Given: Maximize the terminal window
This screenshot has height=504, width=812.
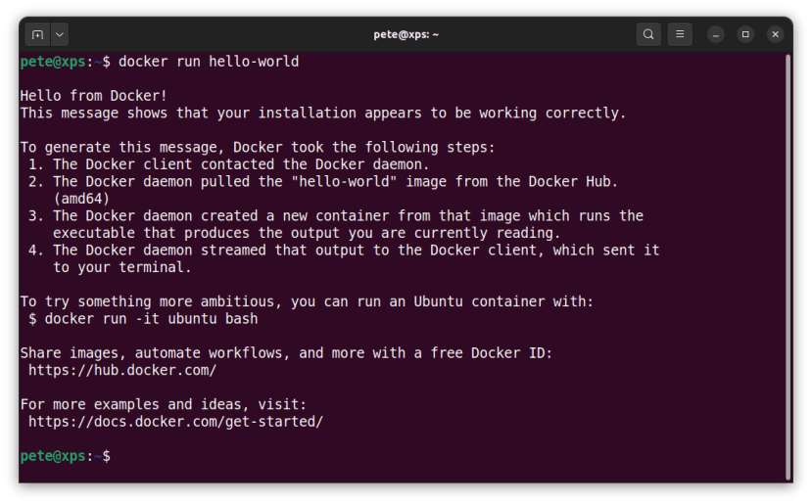Looking at the screenshot, I should point(745,34).
